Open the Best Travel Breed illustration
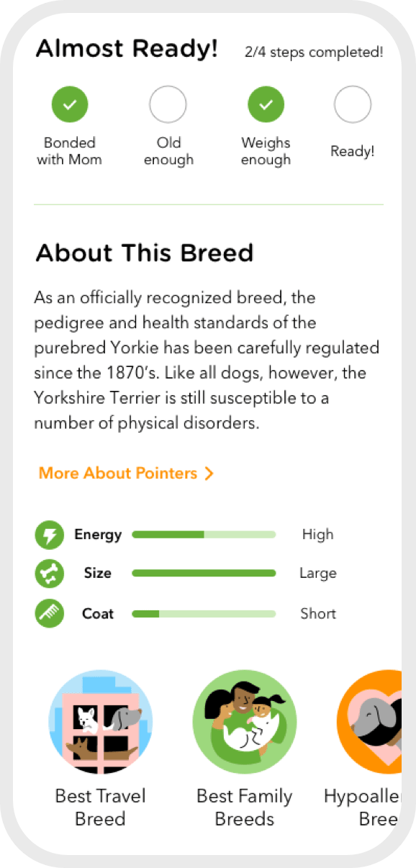This screenshot has height=868, width=416. (x=101, y=722)
